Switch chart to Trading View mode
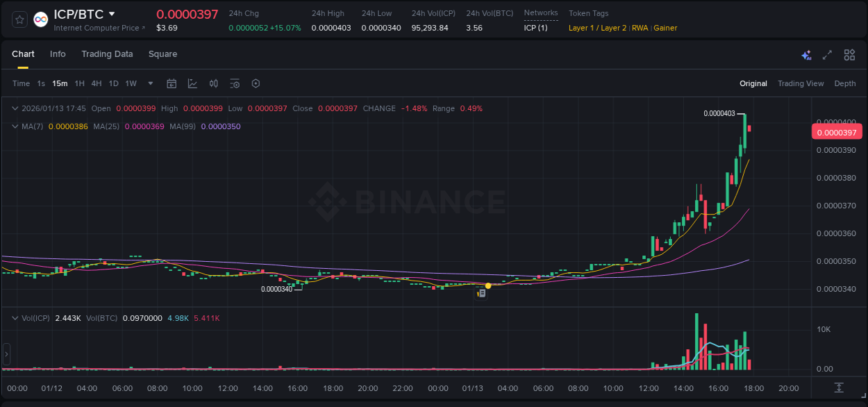 pyautogui.click(x=801, y=83)
